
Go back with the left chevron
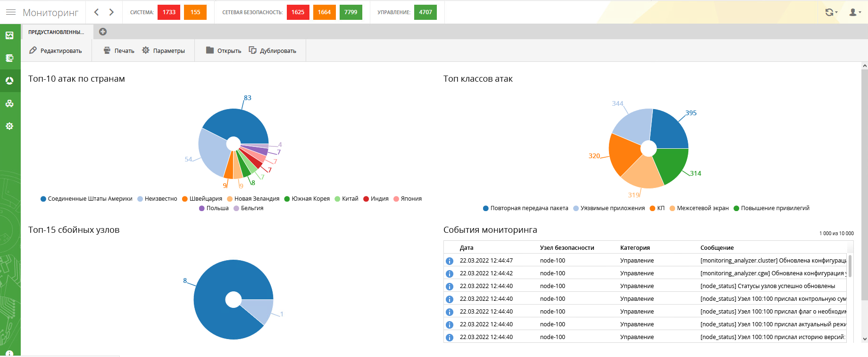[x=96, y=12]
